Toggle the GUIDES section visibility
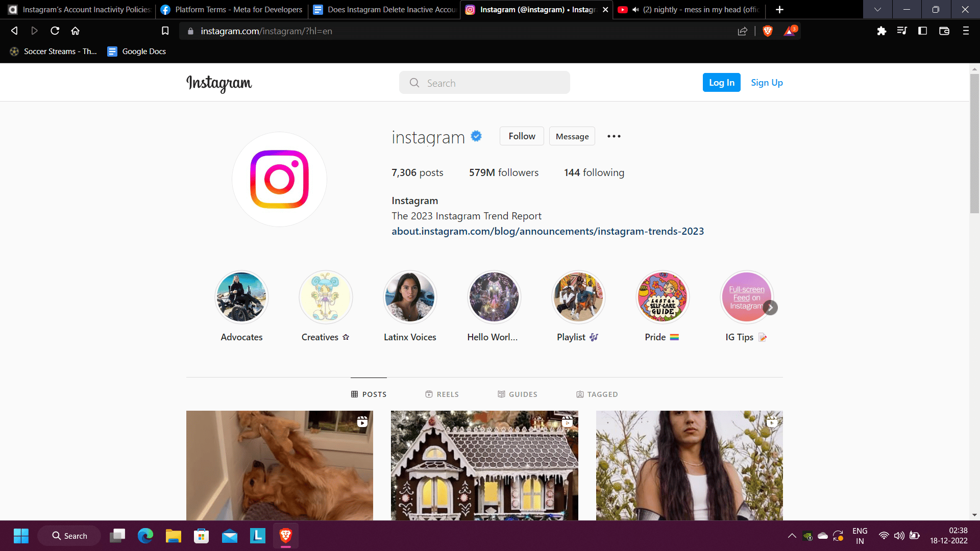The width and height of the screenshot is (980, 551). pos(518,393)
